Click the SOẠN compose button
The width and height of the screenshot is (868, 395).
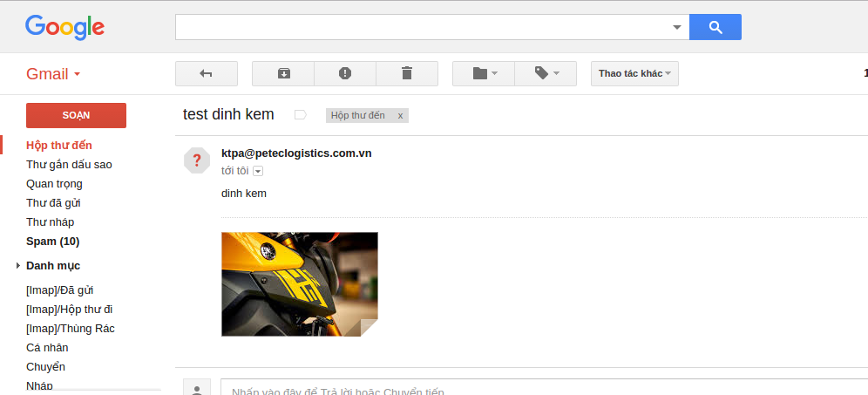click(x=77, y=115)
